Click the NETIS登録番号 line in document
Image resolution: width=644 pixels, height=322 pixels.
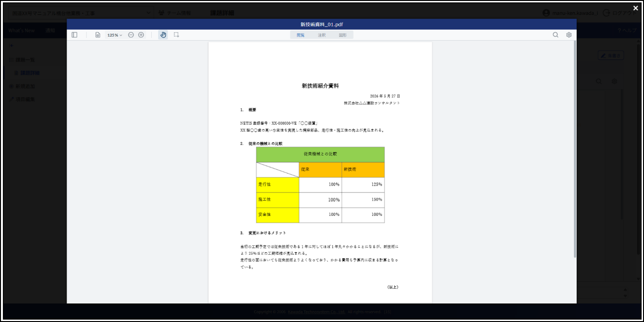279,123
